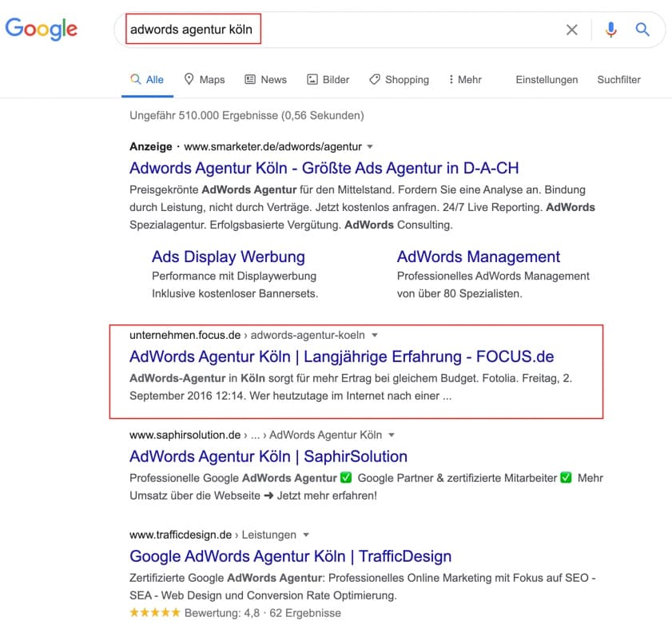Open the Maps tab with pin icon
The width and height of the screenshot is (672, 625).
(x=204, y=80)
